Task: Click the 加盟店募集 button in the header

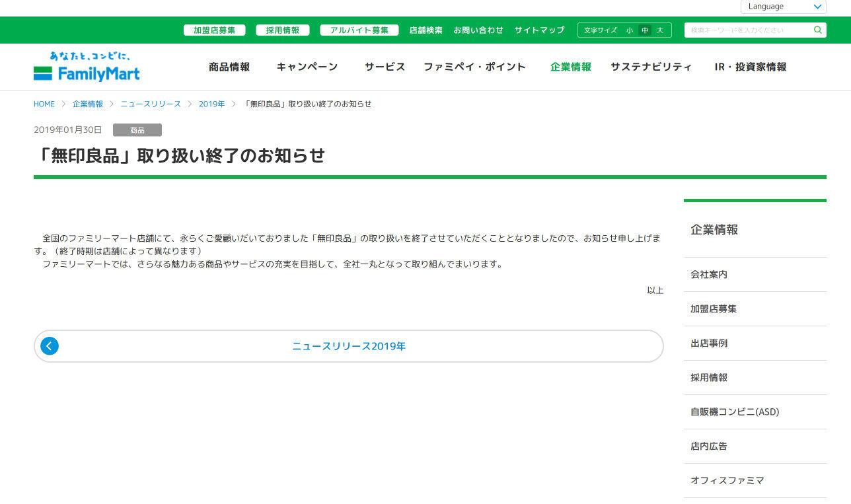Action: 215,30
